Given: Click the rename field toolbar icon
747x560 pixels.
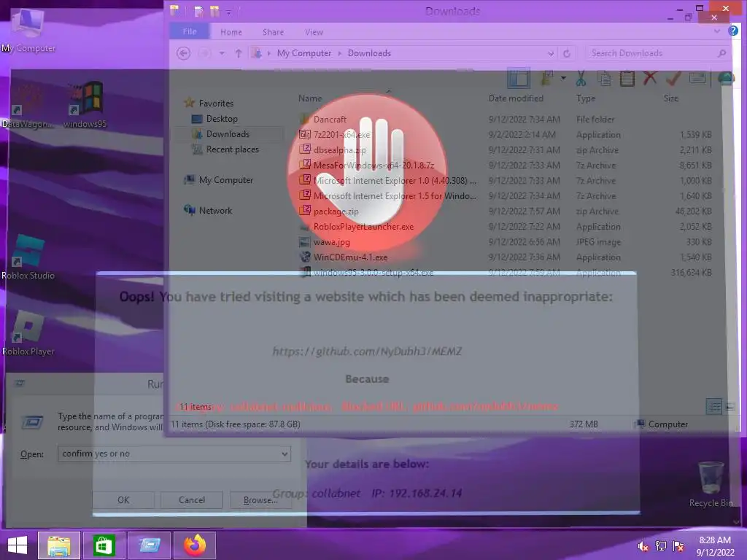Looking at the screenshot, I should 697,77.
